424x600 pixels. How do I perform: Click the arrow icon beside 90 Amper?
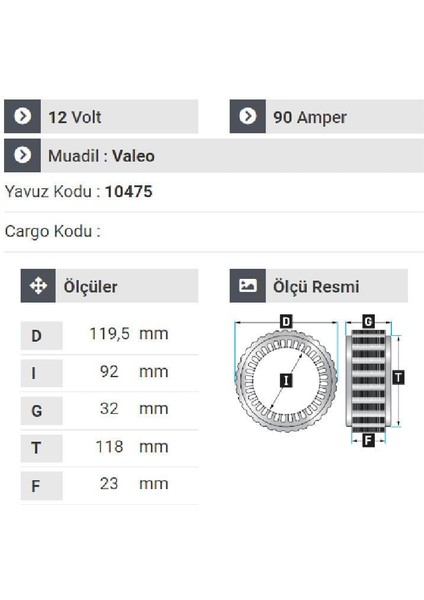(x=248, y=116)
